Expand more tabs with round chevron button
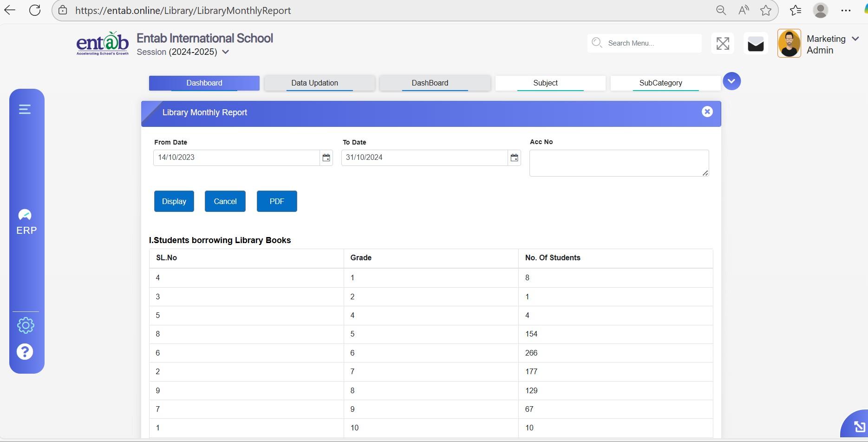The height and width of the screenshot is (442, 868). pyautogui.click(x=731, y=81)
